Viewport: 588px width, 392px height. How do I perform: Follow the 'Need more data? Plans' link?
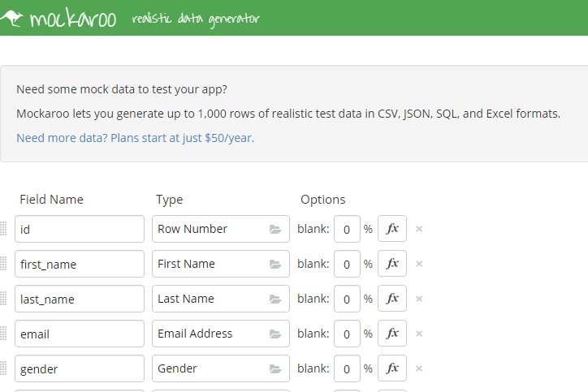pyautogui.click(x=135, y=138)
